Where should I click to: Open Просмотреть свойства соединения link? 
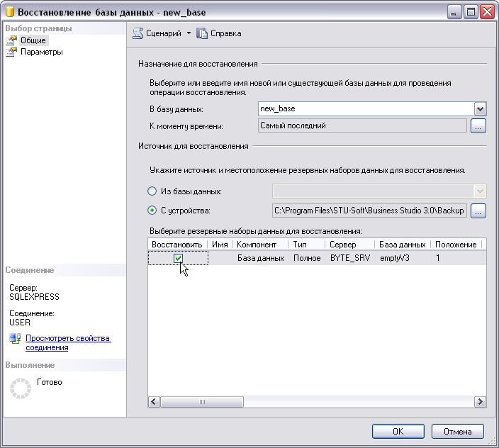[68, 343]
